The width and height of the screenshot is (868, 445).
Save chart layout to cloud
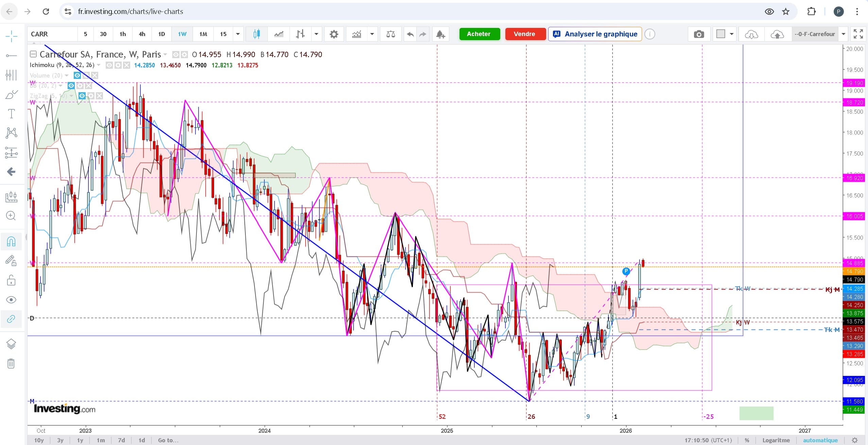tap(777, 34)
